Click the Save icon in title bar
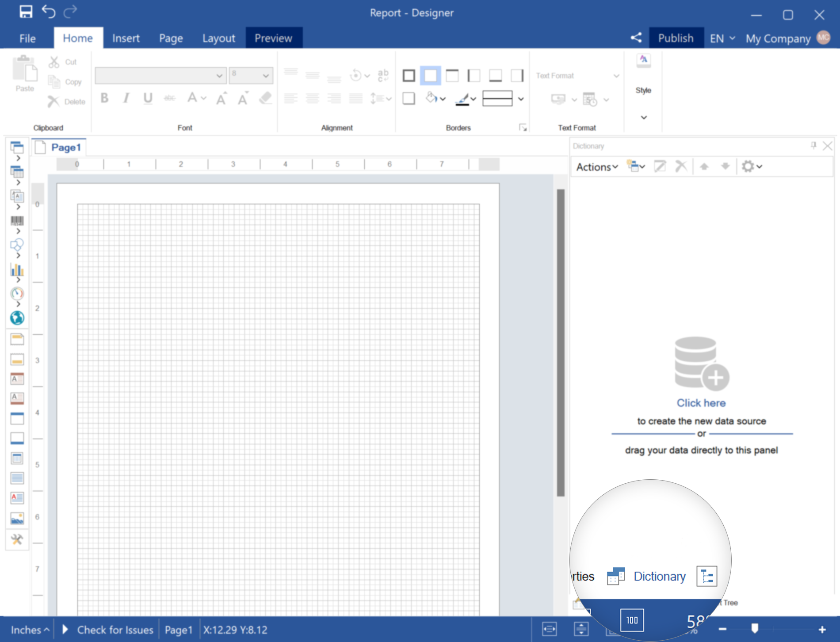Image resolution: width=840 pixels, height=642 pixels. 26,12
